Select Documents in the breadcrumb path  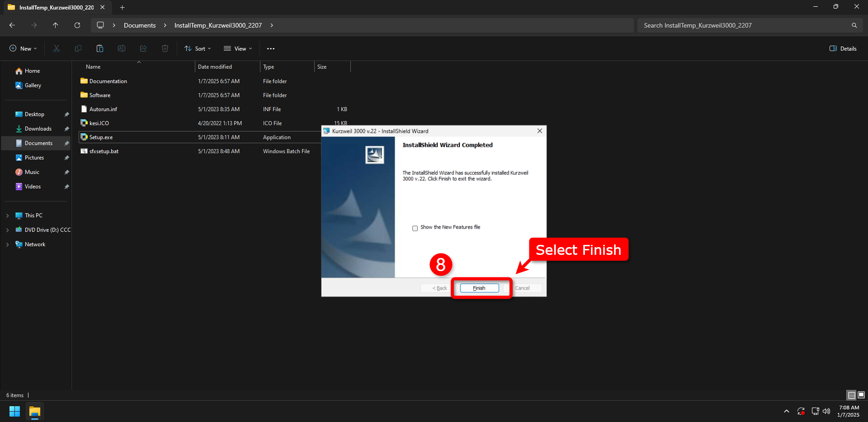click(x=140, y=25)
